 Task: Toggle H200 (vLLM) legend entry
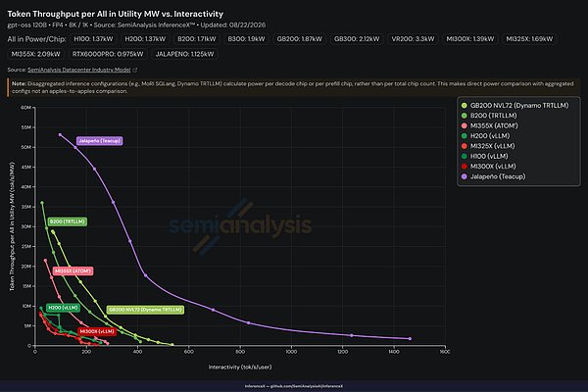click(x=486, y=136)
